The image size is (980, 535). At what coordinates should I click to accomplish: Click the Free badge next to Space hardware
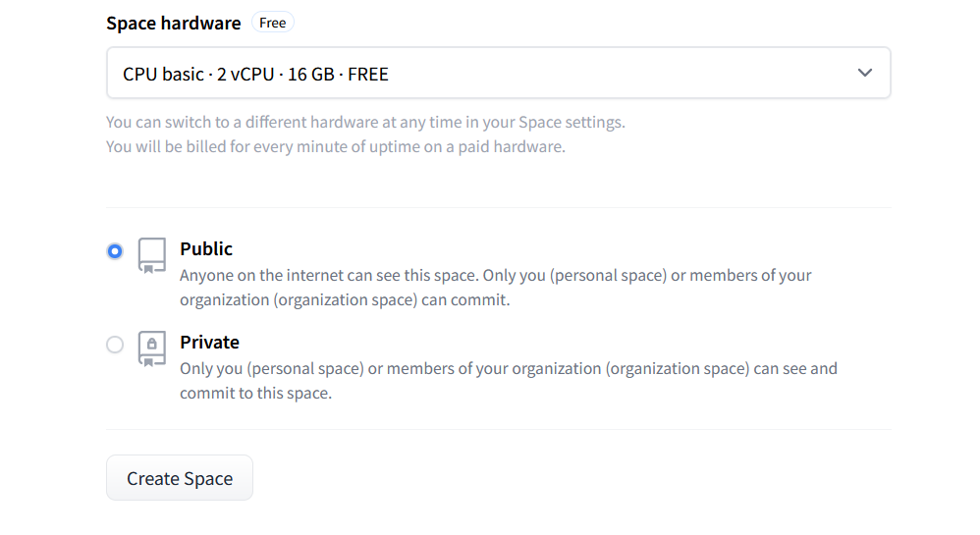(273, 23)
